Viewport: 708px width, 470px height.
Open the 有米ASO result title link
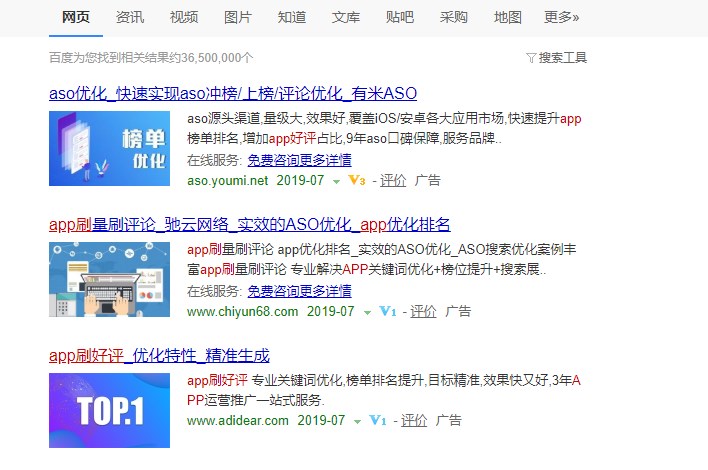pyautogui.click(x=233, y=93)
